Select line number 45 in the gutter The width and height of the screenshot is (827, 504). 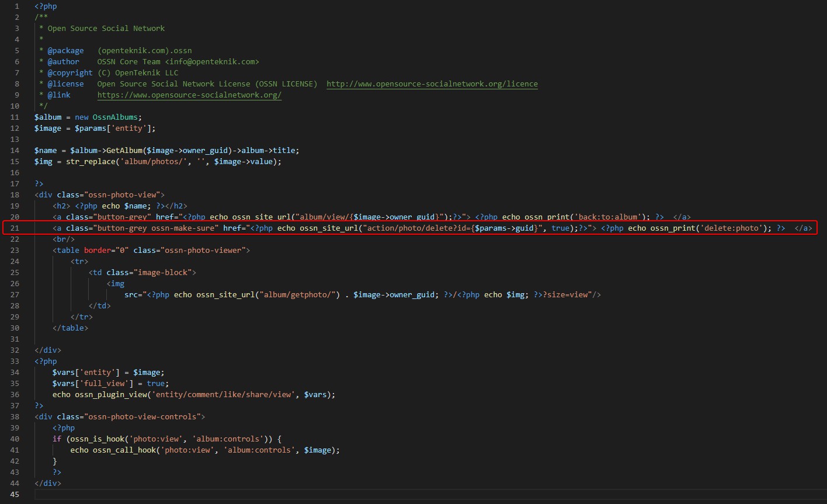point(15,495)
